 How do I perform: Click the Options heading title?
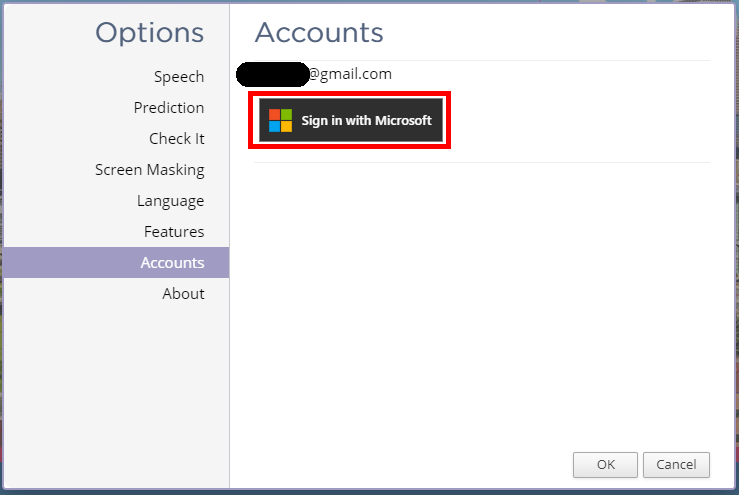click(x=149, y=33)
